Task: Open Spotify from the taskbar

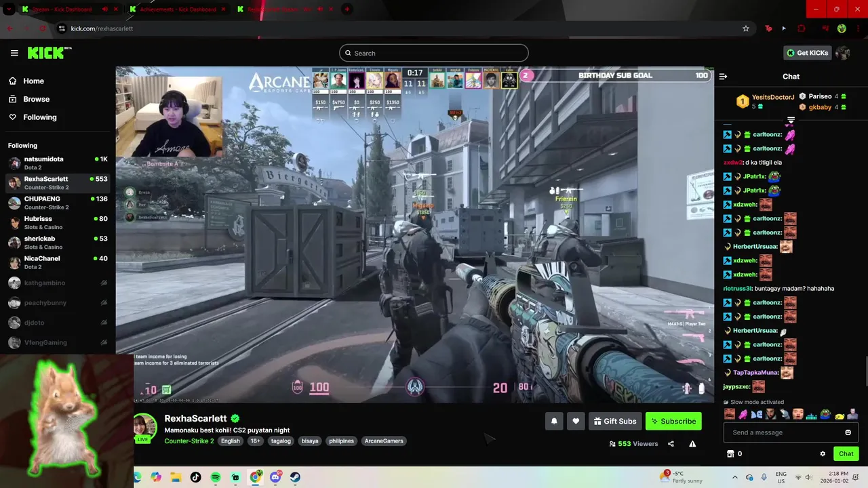Action: click(x=216, y=477)
